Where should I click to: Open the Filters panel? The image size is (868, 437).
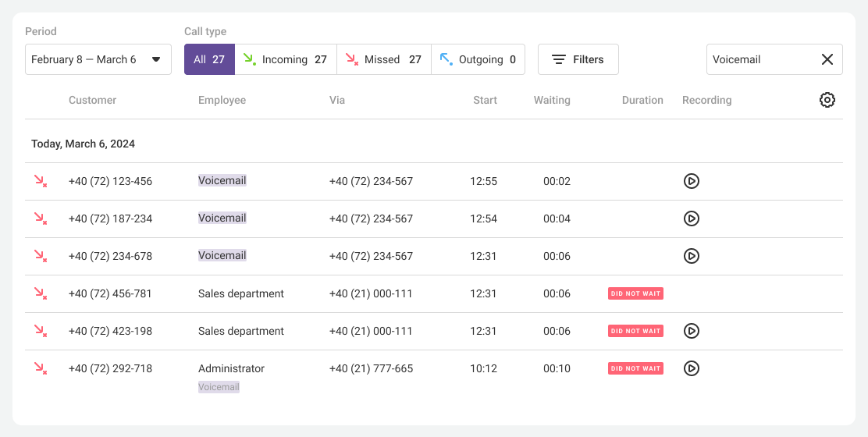click(x=578, y=59)
